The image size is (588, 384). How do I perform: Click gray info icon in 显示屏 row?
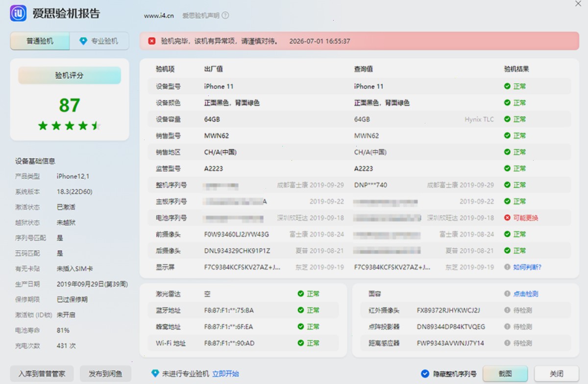pos(507,267)
